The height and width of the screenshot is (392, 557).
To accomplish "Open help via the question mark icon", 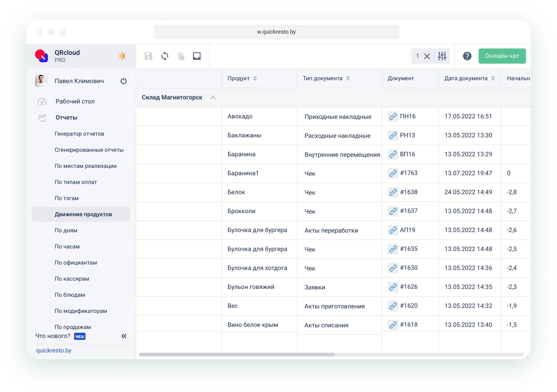I will click(x=467, y=56).
